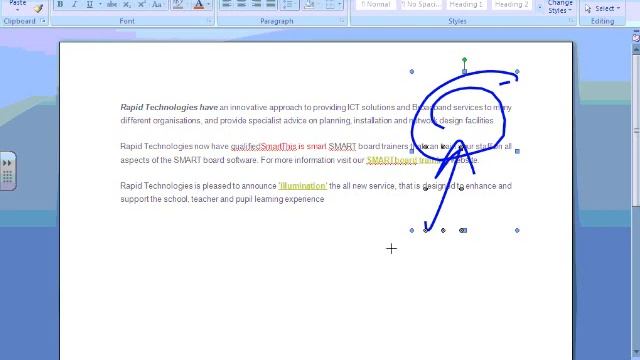Click the Change Case icon
This screenshot has width=640, height=360.
point(157,4)
